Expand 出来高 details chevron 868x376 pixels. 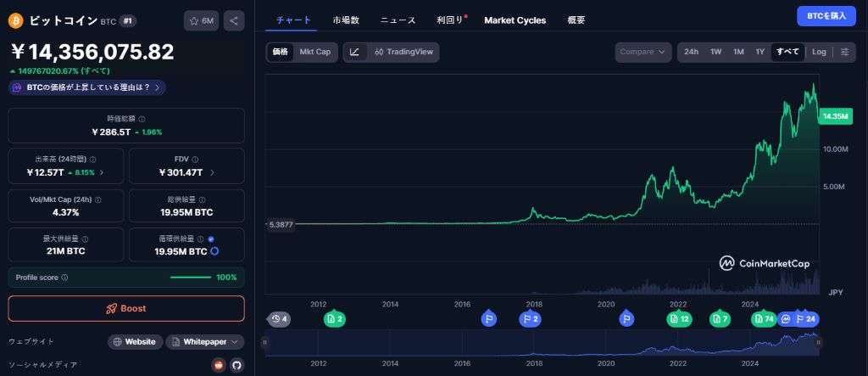[102, 172]
